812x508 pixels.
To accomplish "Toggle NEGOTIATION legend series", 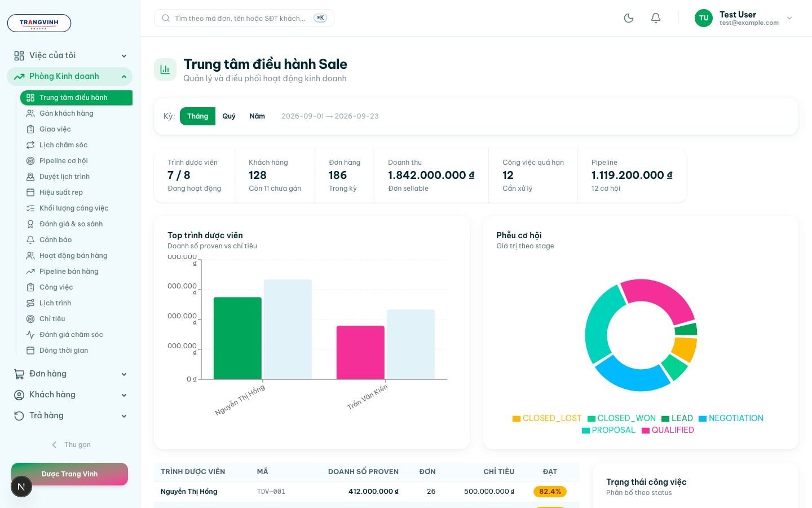I will tap(731, 418).
